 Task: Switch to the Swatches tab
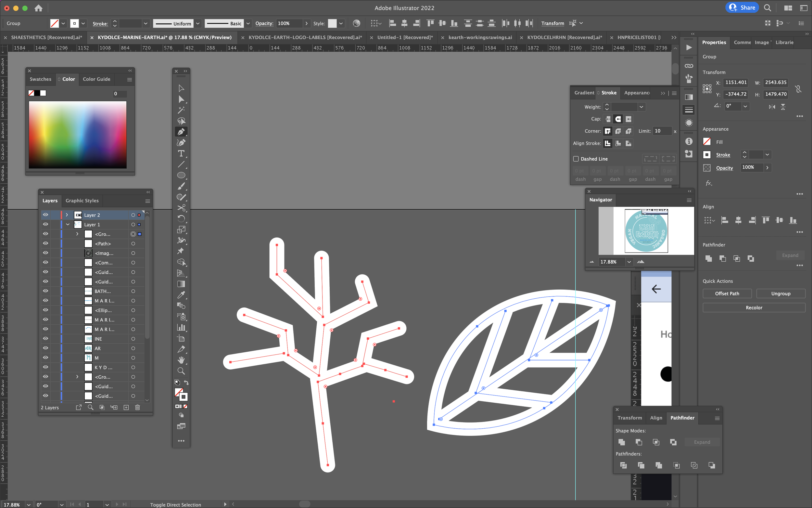tap(40, 79)
